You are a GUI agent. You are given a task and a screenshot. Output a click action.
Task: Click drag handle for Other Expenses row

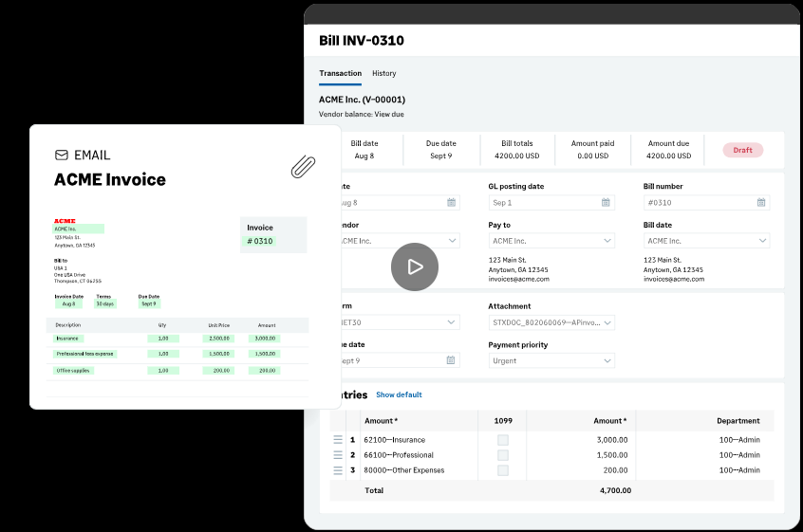pos(338,470)
